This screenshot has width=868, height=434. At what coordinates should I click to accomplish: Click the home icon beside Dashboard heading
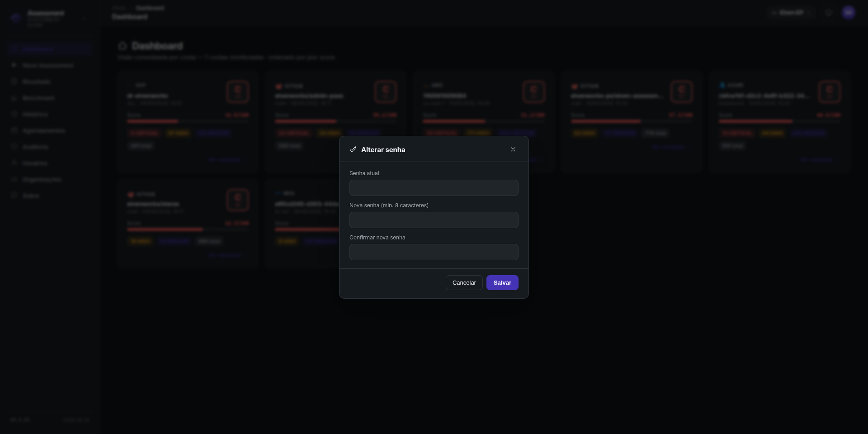coord(123,46)
